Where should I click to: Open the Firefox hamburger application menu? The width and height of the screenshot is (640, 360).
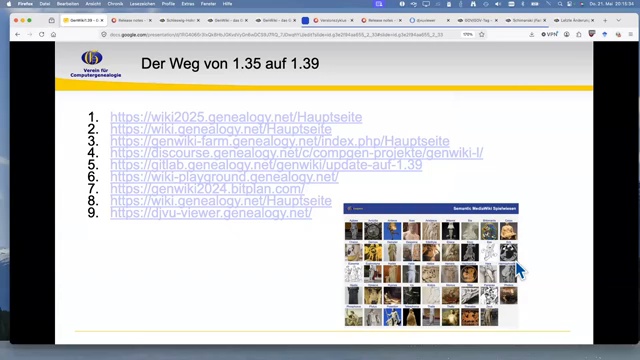click(631, 35)
